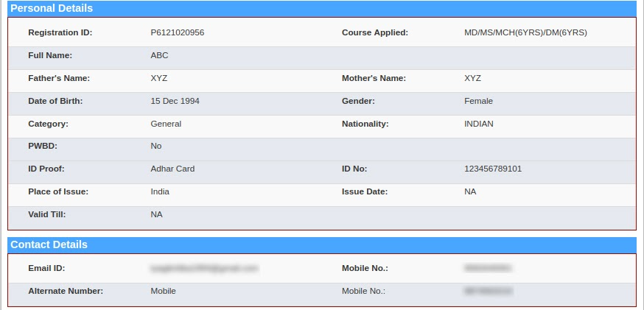This screenshot has height=310, width=644.
Task: Select the registration ID P6121020956
Action: tap(177, 32)
